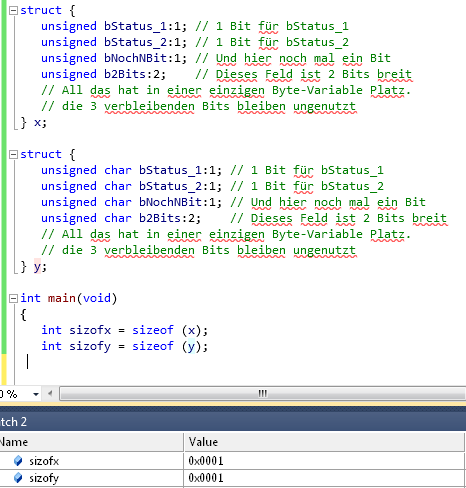This screenshot has width=466, height=488.
Task: Click the Value column header
Action: (324, 442)
